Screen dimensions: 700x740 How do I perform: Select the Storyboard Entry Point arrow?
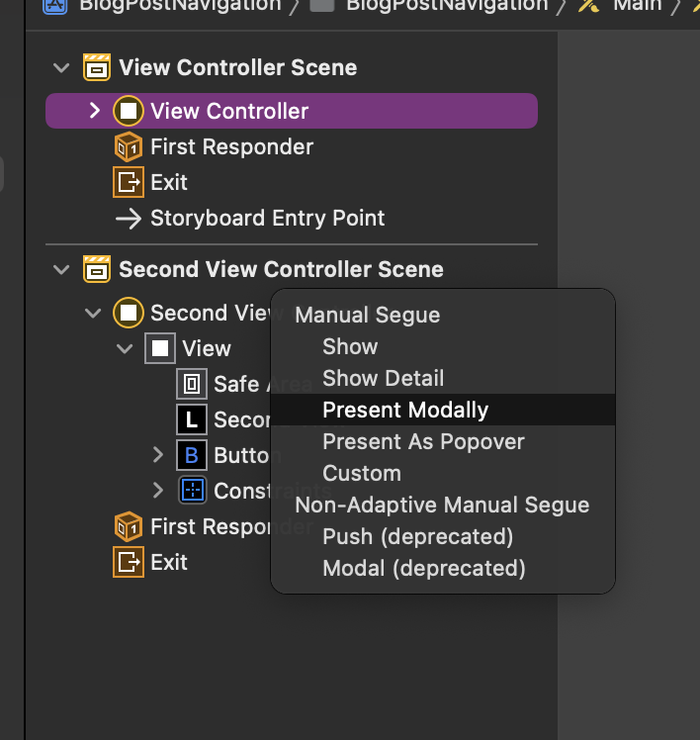[x=129, y=219]
